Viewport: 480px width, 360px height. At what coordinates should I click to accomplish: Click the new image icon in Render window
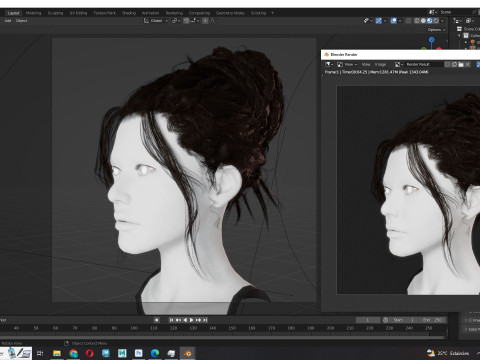454,64
